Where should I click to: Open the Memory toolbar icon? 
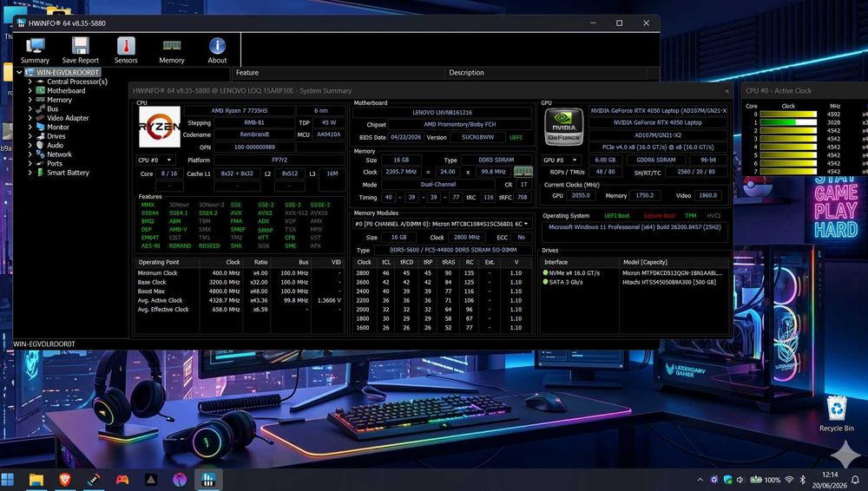tap(172, 50)
